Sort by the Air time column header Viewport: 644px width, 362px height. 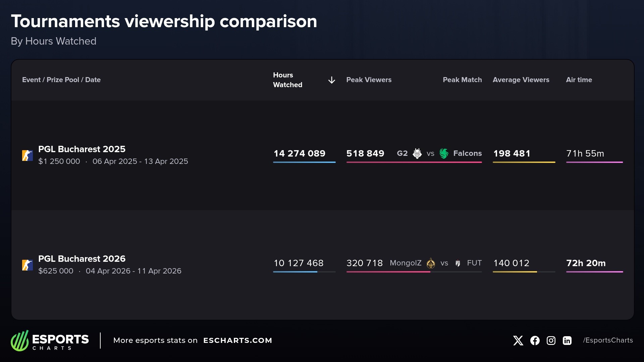click(579, 80)
